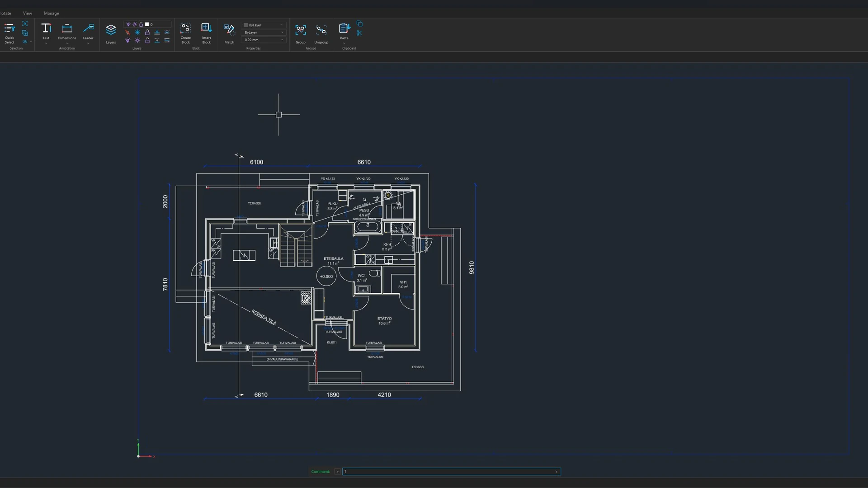
Task: Switch to the View tab
Action: click(28, 13)
